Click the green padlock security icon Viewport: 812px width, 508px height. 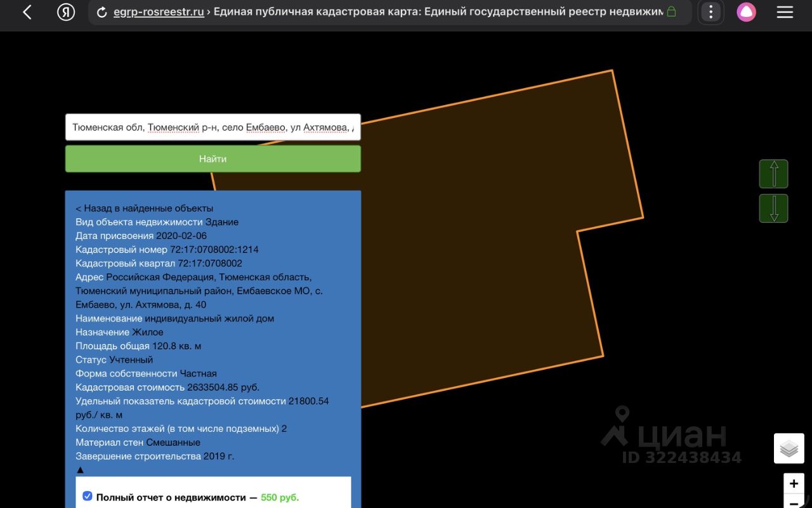[x=671, y=12]
